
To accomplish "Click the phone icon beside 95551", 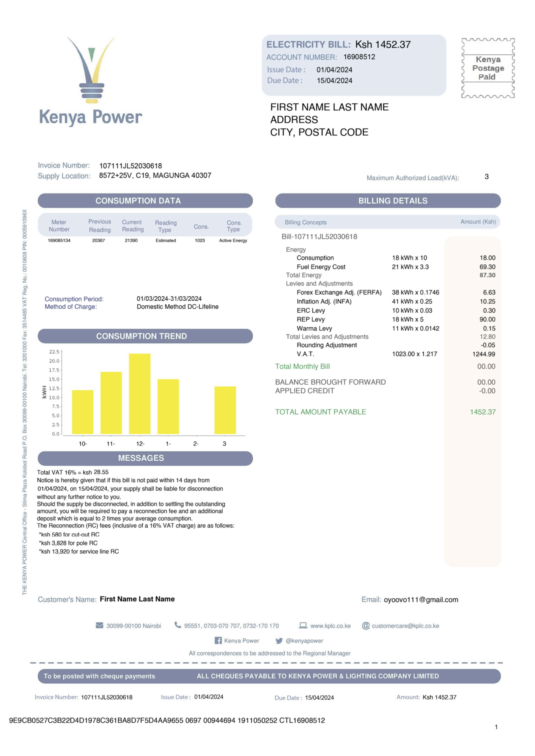I will 177,625.
